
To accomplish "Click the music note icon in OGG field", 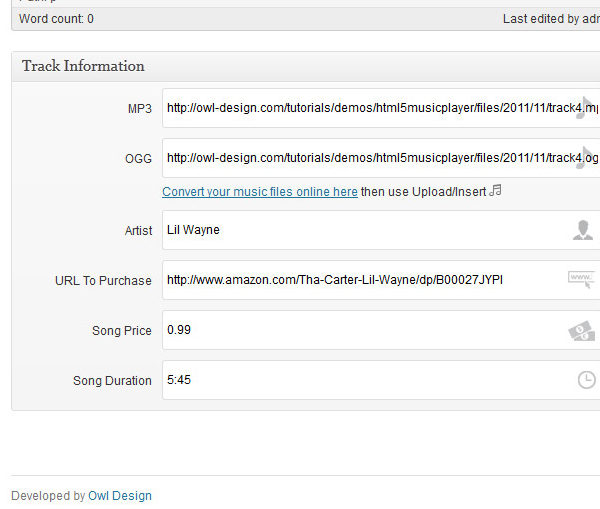I will click(585, 158).
